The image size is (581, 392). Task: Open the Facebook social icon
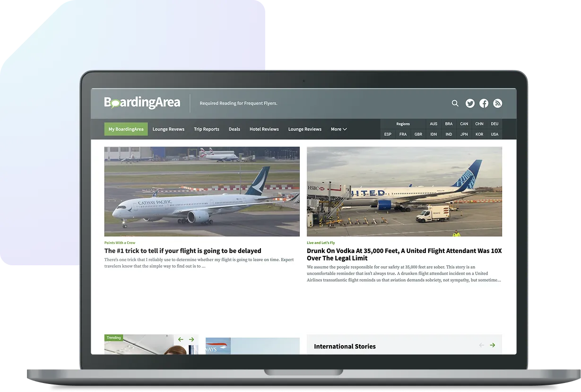click(x=484, y=103)
